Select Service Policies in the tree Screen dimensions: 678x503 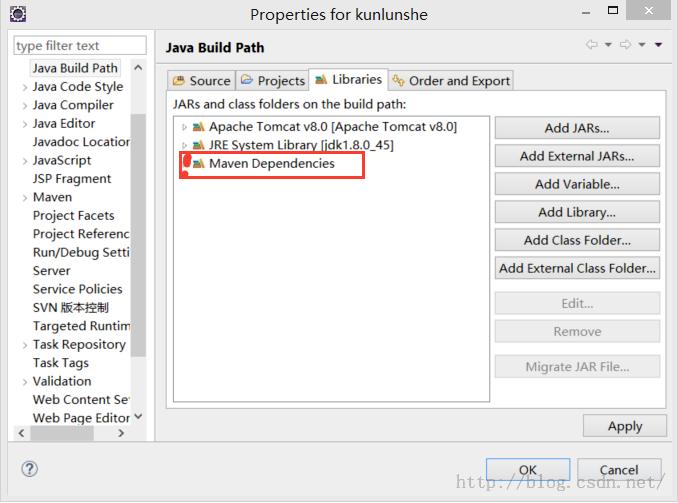click(77, 289)
